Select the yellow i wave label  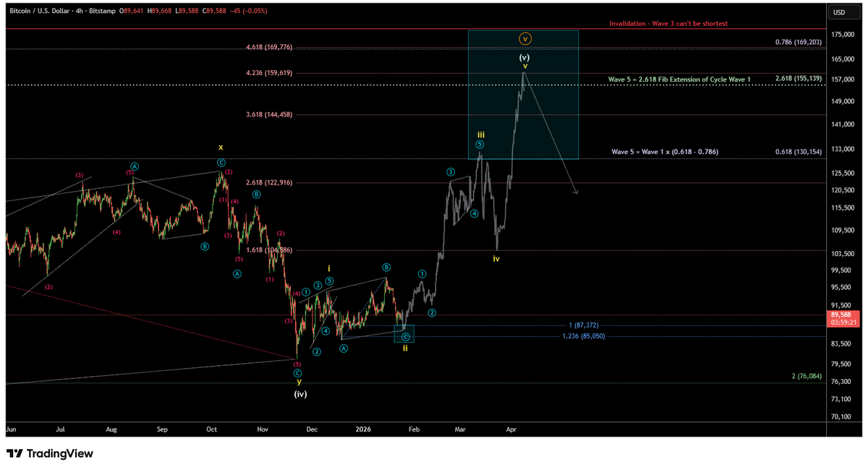pos(328,268)
